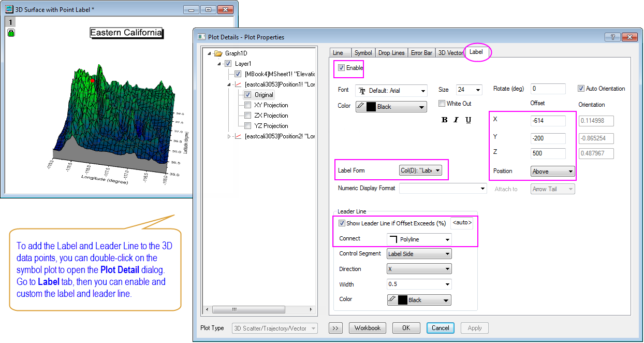644x343 pixels.
Task: Collapse the eastcali3053 Position1 tree node
Action: click(229, 84)
